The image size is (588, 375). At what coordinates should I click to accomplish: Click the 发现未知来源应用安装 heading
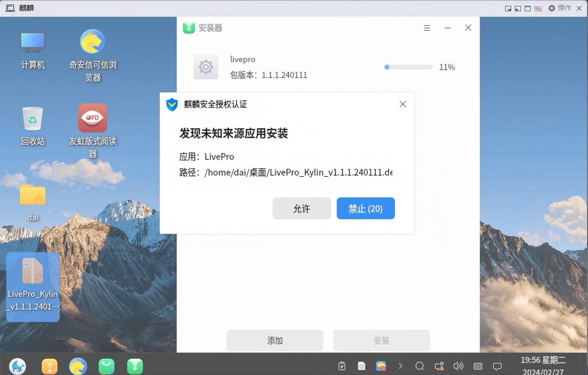233,133
